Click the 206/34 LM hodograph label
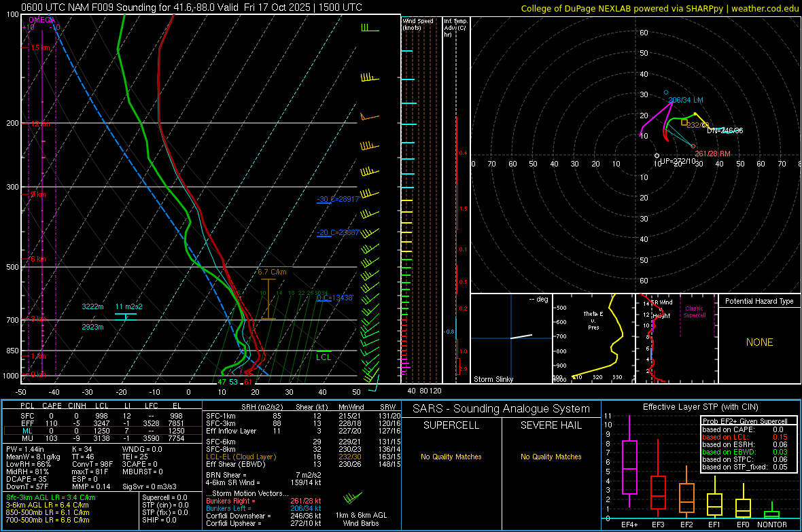This screenshot has width=802, height=532. tap(685, 100)
